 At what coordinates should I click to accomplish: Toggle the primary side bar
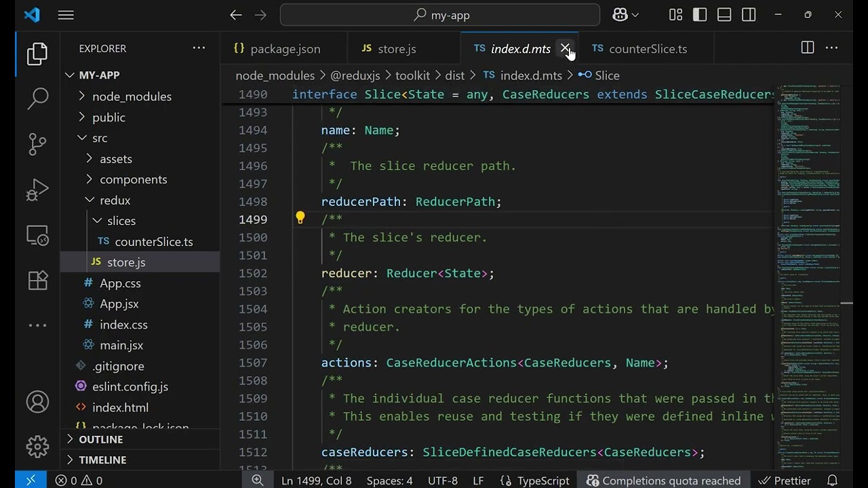pyautogui.click(x=700, y=15)
